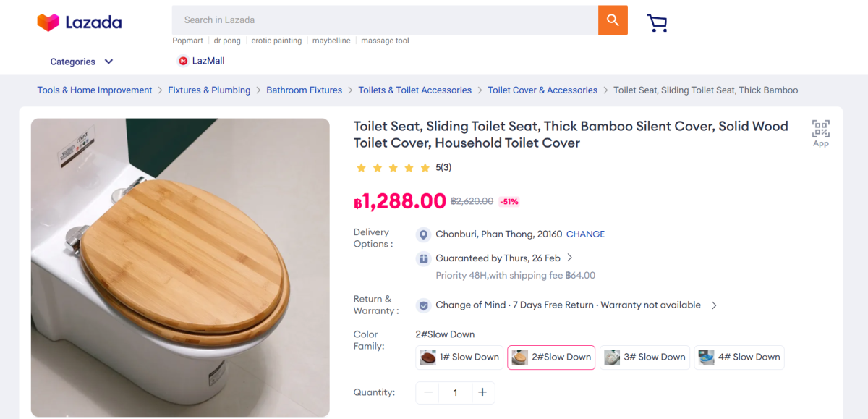Open Tools & Home Improvement breadcrumb
The width and height of the screenshot is (868, 419).
pyautogui.click(x=95, y=90)
